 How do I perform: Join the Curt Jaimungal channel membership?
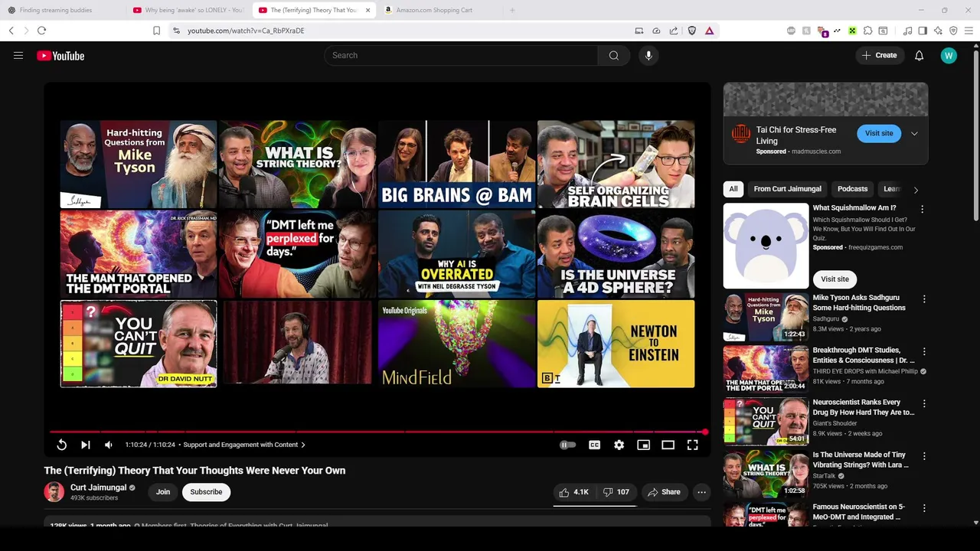(163, 492)
